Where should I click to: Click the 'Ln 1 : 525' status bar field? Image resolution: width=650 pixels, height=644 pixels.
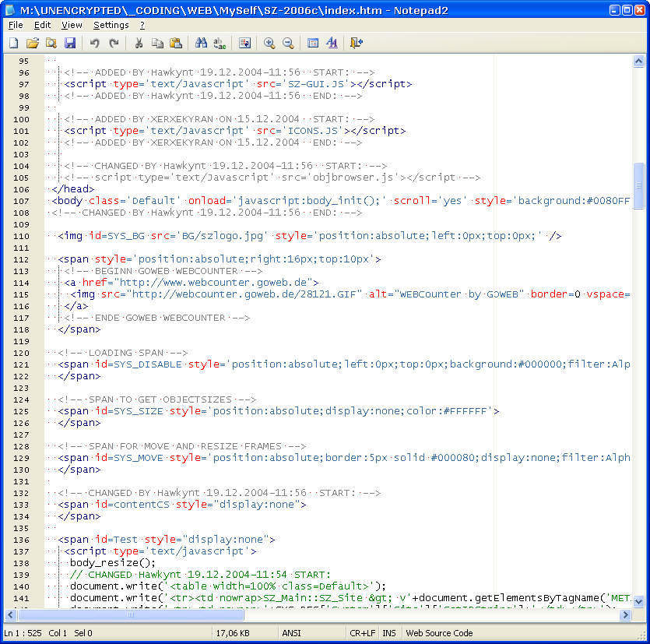point(23,633)
